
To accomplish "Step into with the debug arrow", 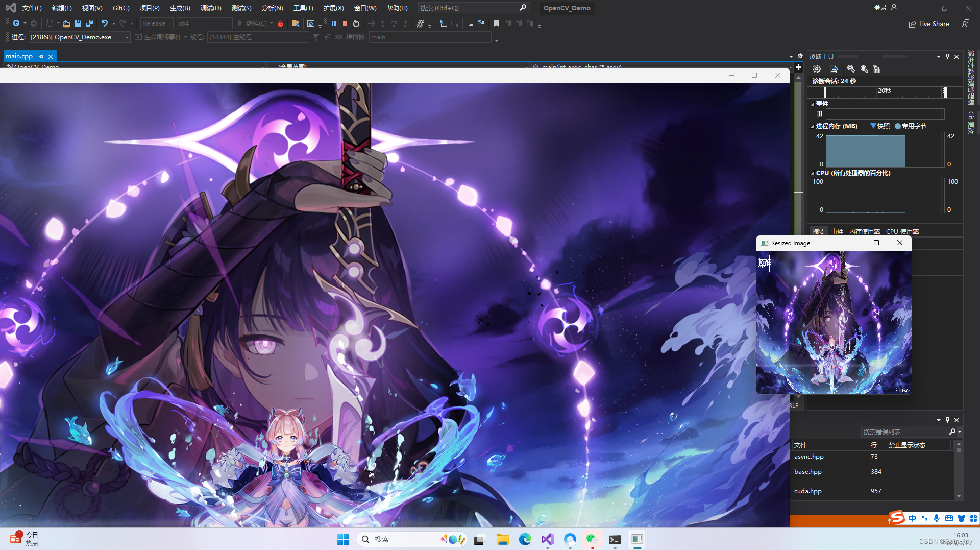I will [x=383, y=23].
